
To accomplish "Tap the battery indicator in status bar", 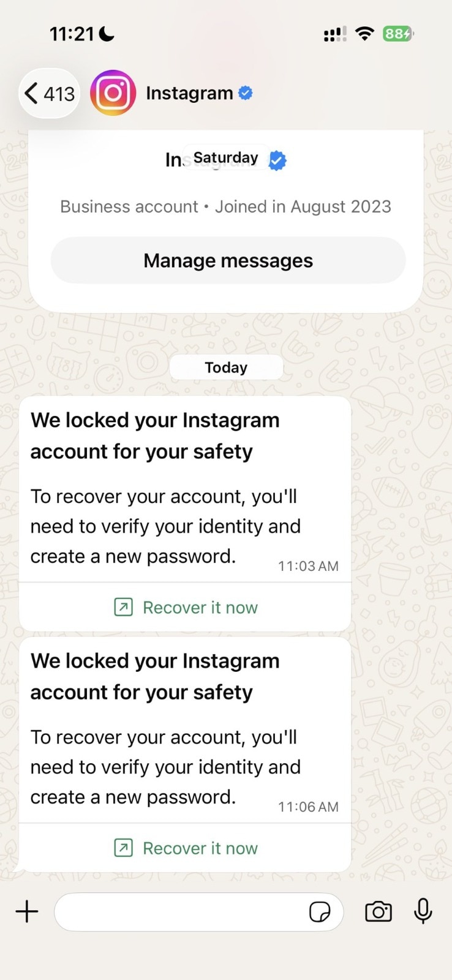I will pyautogui.click(x=398, y=34).
